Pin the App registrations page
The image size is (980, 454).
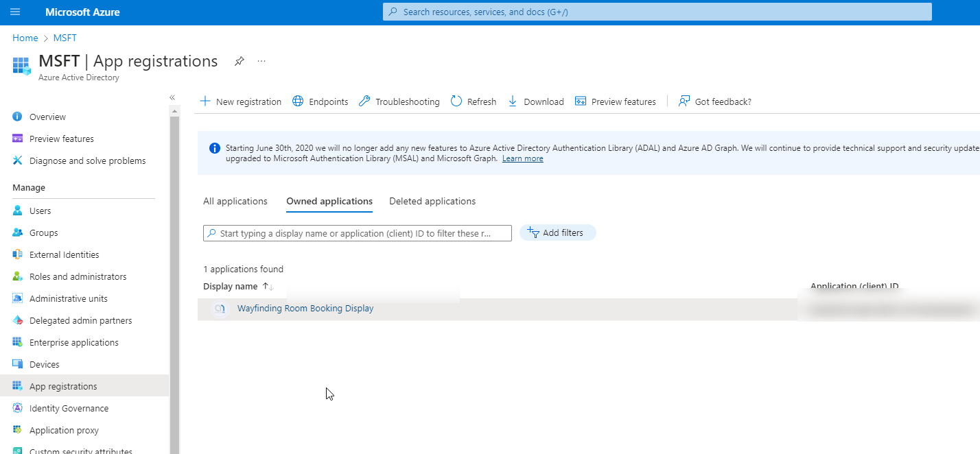239,61
